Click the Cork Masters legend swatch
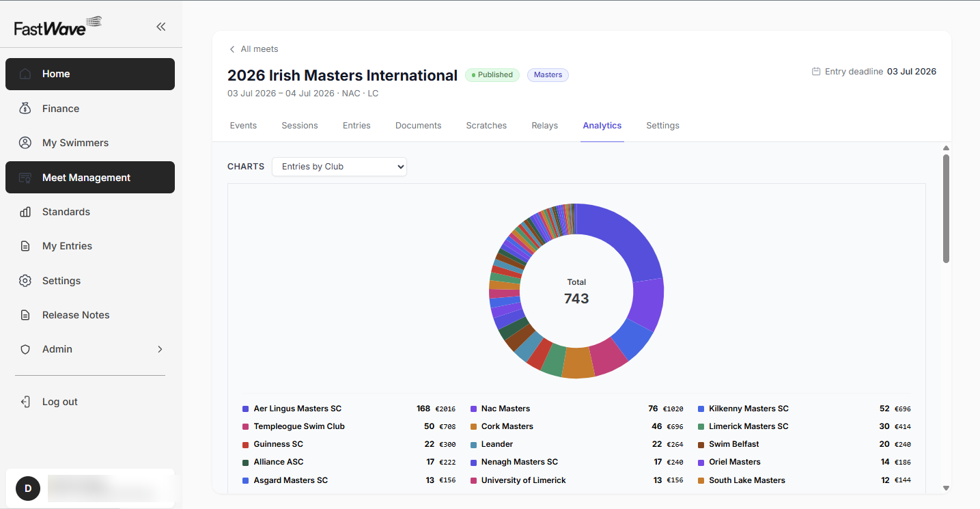 pos(473,426)
